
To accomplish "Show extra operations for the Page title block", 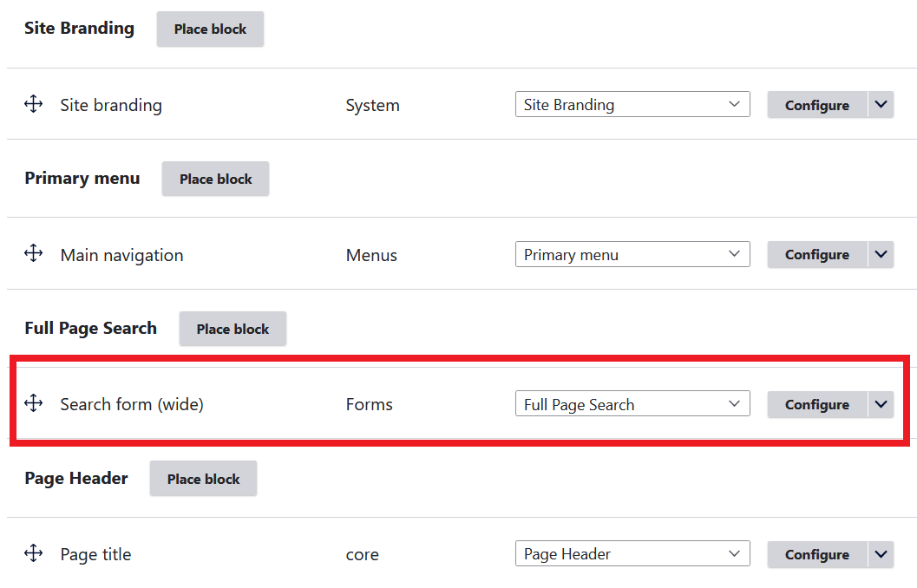I will (881, 554).
